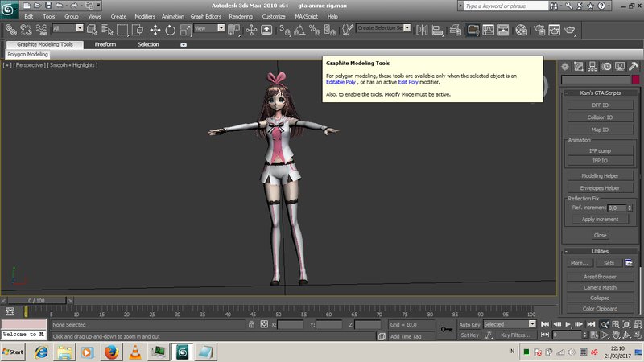Activate Select and Move tool
Screen dimensions: 644x362
tap(155, 30)
